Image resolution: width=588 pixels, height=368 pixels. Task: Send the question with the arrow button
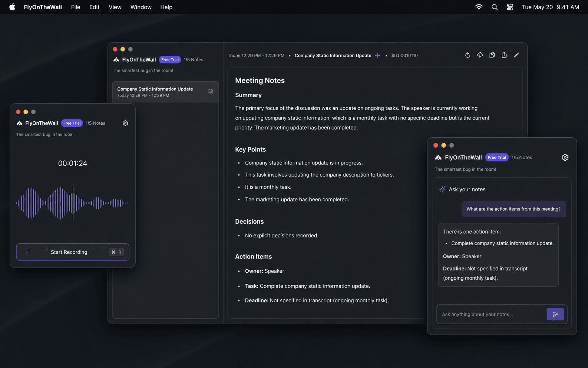point(555,314)
